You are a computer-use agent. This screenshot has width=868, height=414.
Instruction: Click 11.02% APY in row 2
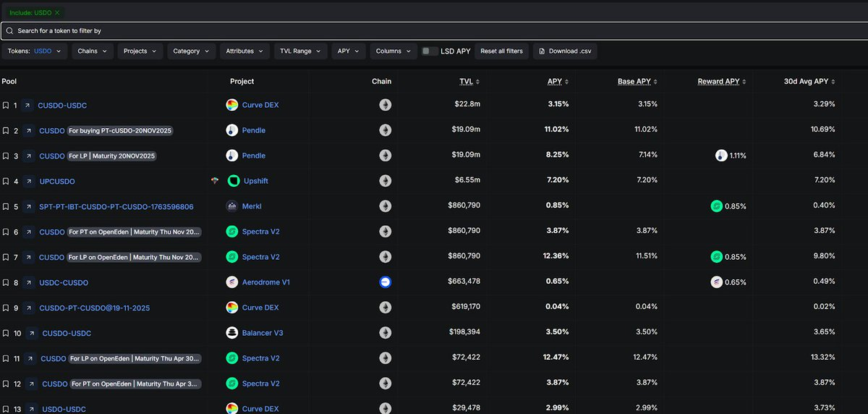pyautogui.click(x=556, y=130)
